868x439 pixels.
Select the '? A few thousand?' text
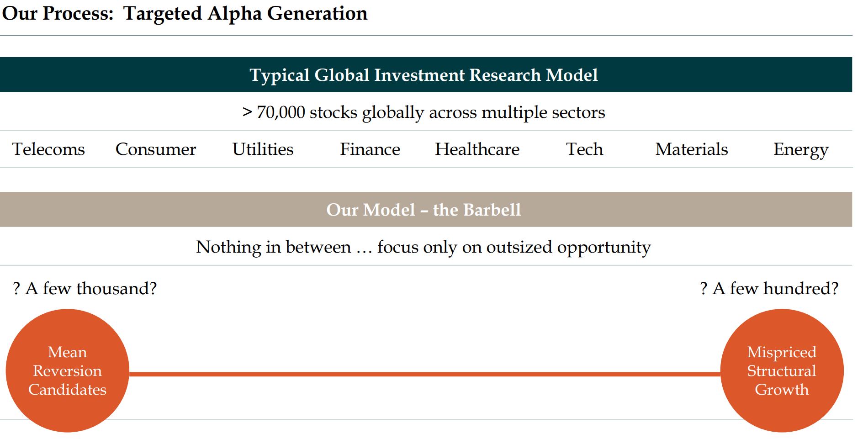point(85,289)
